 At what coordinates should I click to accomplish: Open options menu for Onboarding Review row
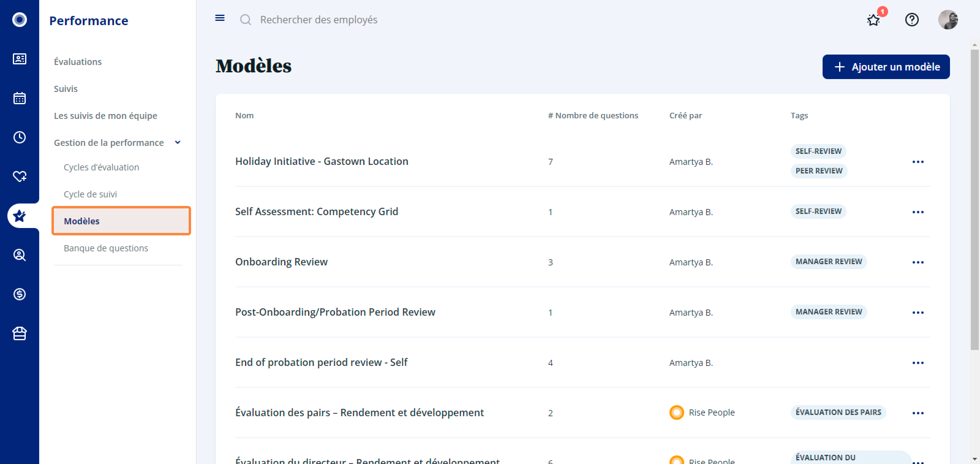tap(918, 262)
